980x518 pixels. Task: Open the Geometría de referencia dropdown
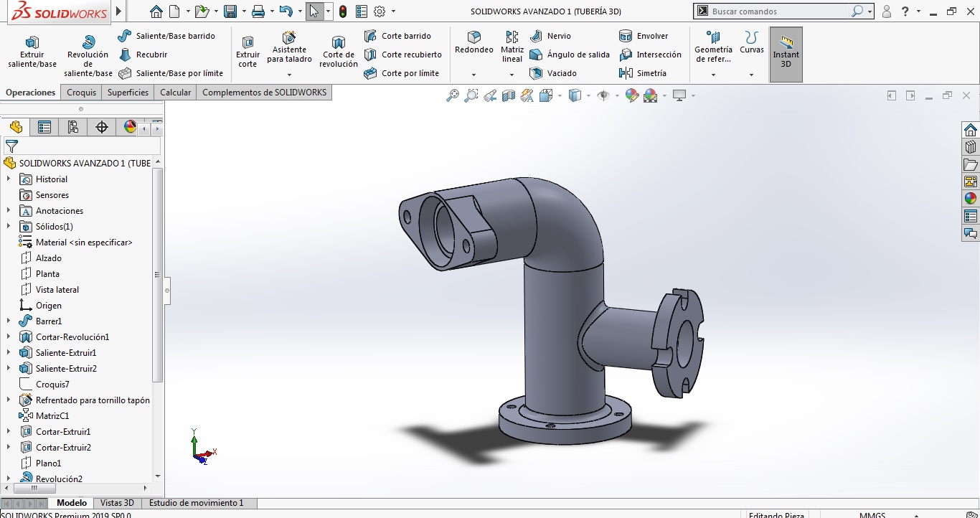pyautogui.click(x=713, y=75)
